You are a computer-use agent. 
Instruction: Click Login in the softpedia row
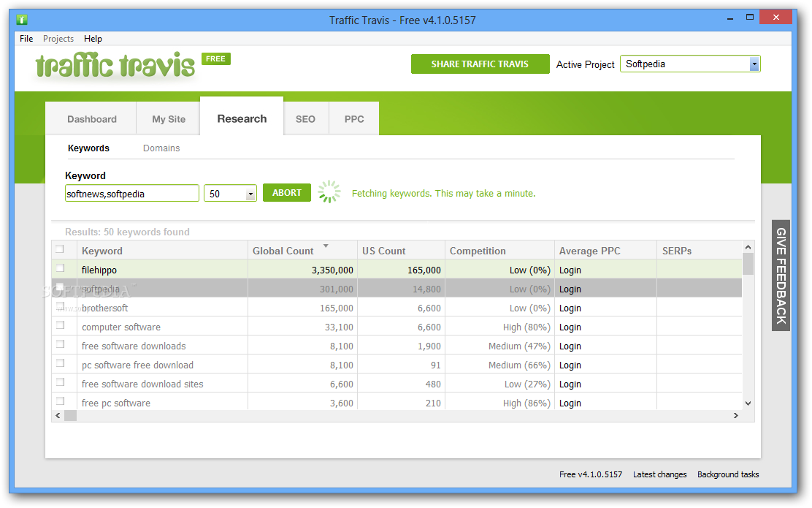click(x=570, y=289)
